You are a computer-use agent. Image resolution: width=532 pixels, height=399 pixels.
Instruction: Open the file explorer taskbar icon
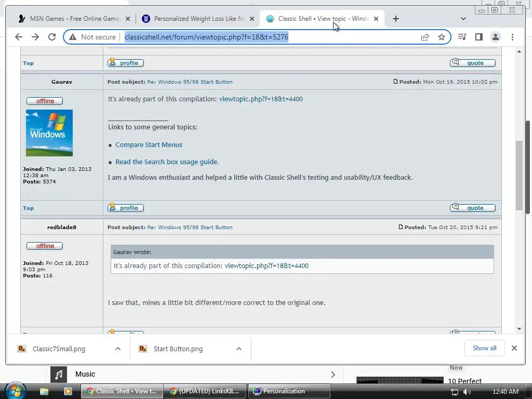(x=44, y=392)
